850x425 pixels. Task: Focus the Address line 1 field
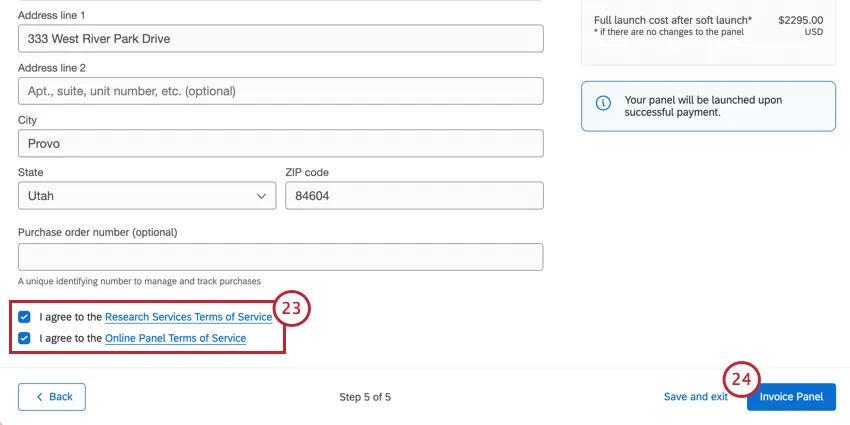click(280, 39)
